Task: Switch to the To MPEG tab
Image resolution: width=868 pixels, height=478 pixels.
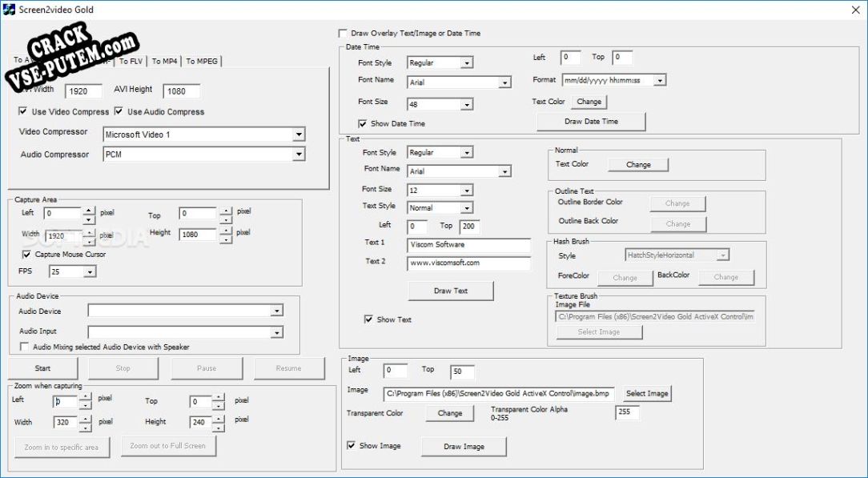Action: [x=202, y=62]
